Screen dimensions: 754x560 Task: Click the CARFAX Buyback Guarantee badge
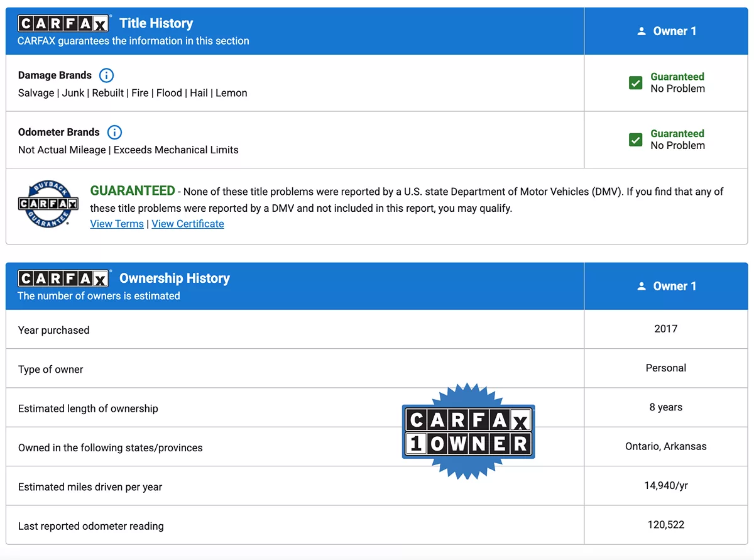click(x=48, y=204)
